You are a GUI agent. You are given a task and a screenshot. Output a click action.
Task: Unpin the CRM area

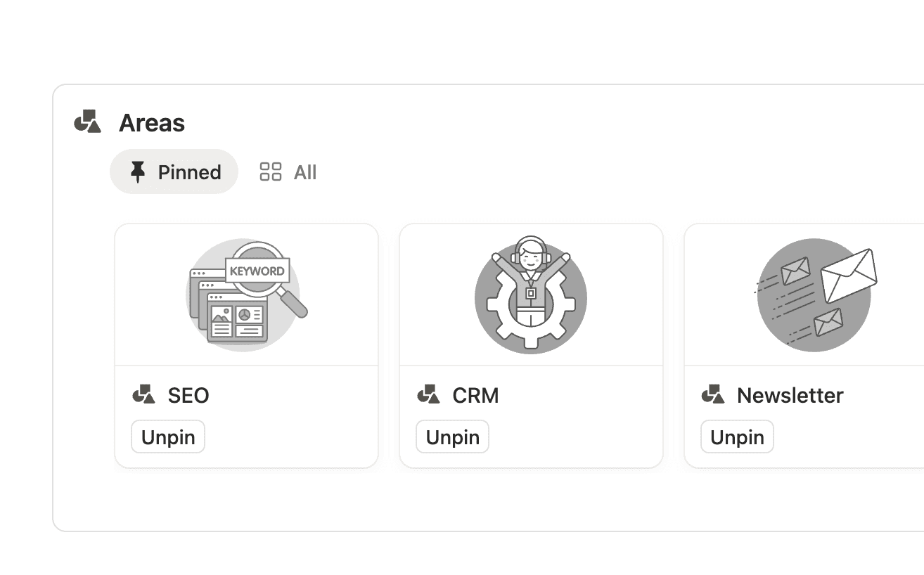click(x=453, y=437)
